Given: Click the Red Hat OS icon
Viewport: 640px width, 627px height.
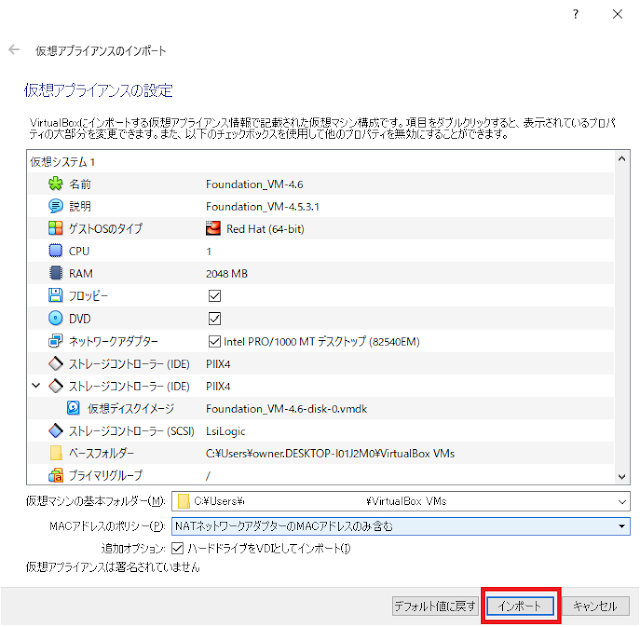Looking at the screenshot, I should (213, 229).
